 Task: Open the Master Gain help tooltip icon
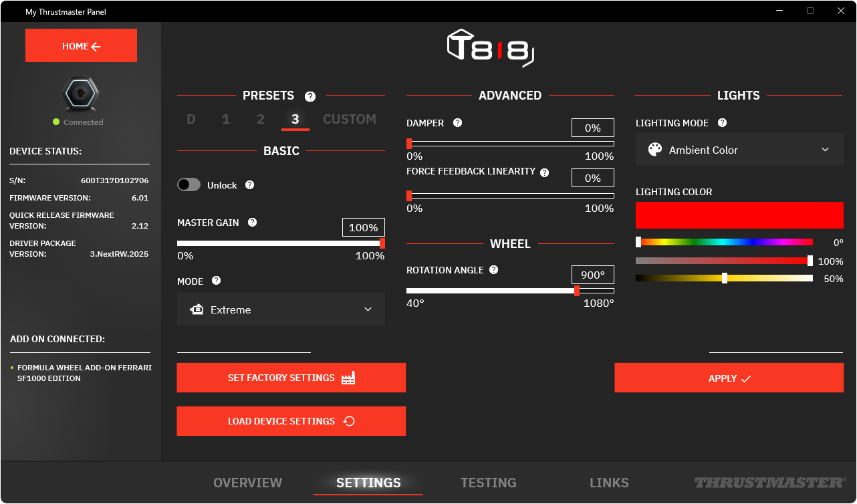(x=252, y=223)
